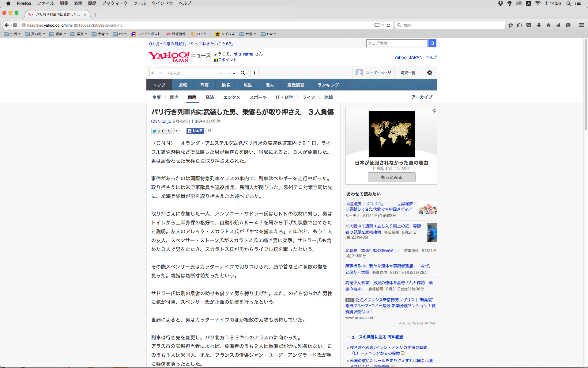This screenshot has width=588, height=368.
Task: Switch to the 速報 tab
Action: pyautogui.click(x=183, y=85)
